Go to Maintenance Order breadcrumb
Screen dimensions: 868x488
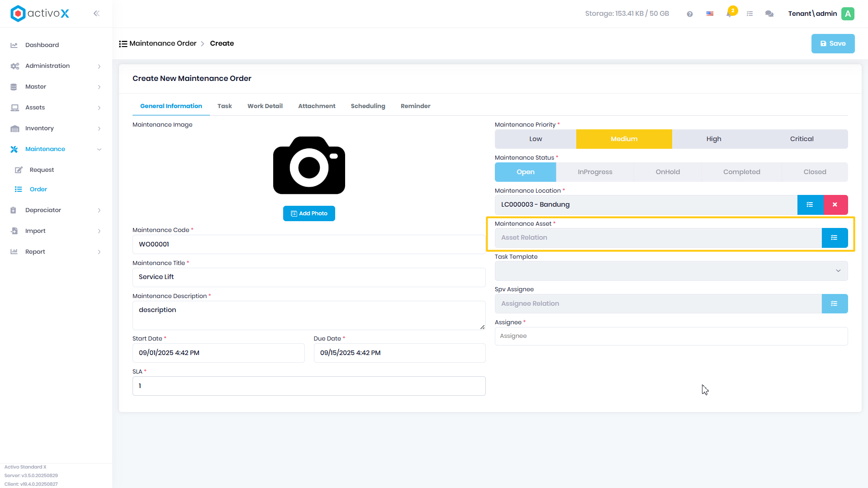tap(163, 43)
